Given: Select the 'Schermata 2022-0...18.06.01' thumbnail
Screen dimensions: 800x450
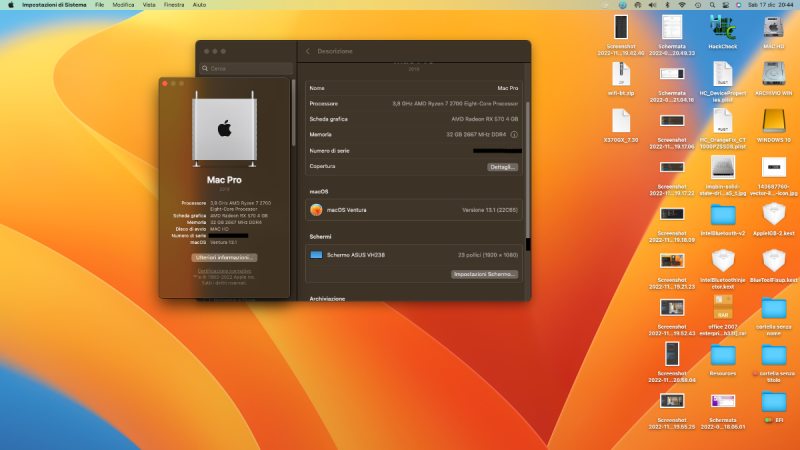Looking at the screenshot, I should 722,402.
